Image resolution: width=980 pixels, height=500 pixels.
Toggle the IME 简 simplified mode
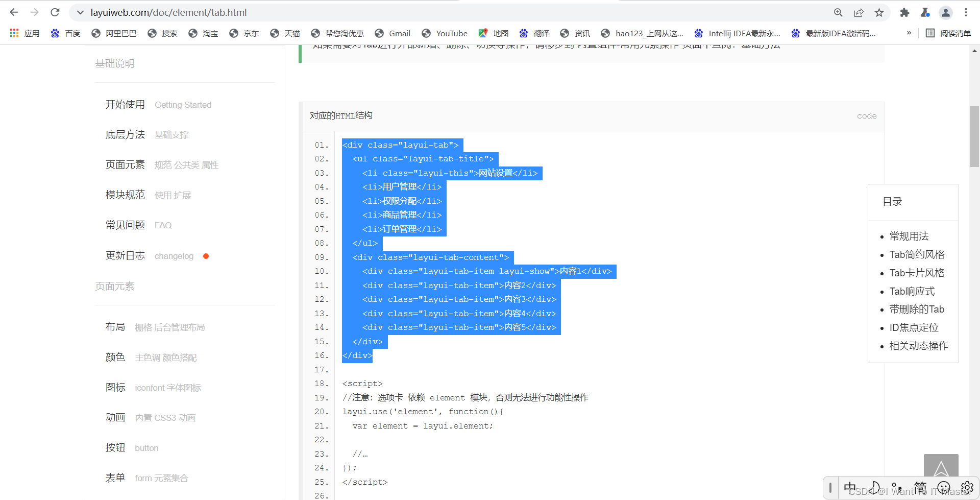[920, 488]
